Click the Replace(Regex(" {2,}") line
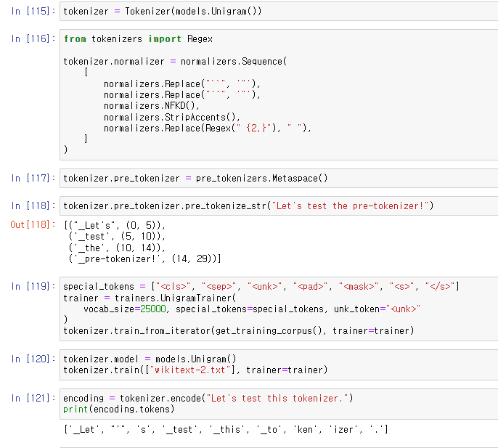The image size is (498, 448). tap(208, 129)
